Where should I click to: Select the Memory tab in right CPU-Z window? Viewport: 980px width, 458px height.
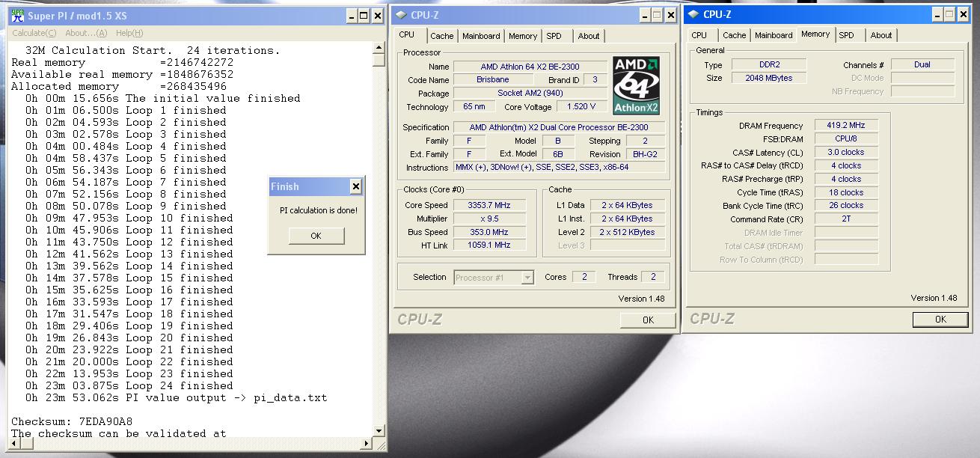pyautogui.click(x=815, y=34)
